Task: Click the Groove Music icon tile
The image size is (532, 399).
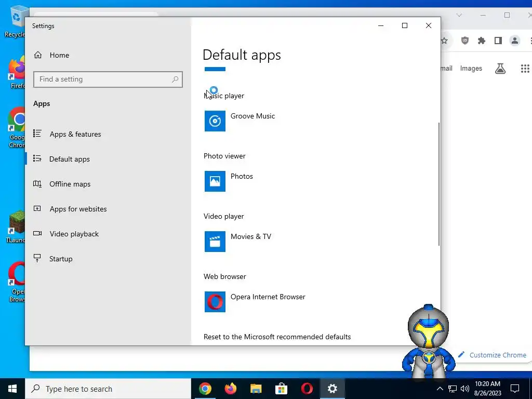Action: pyautogui.click(x=215, y=121)
